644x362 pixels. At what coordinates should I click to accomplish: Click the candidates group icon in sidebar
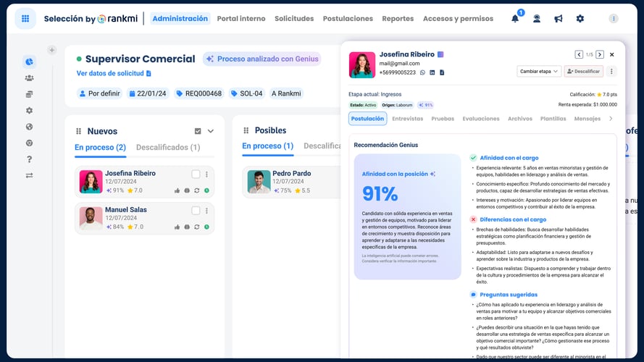coord(29,78)
